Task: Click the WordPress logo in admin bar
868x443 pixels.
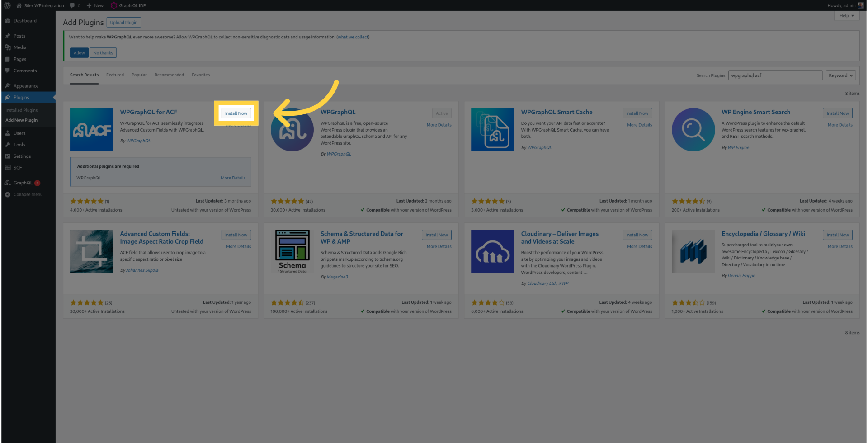Action: [x=7, y=5]
